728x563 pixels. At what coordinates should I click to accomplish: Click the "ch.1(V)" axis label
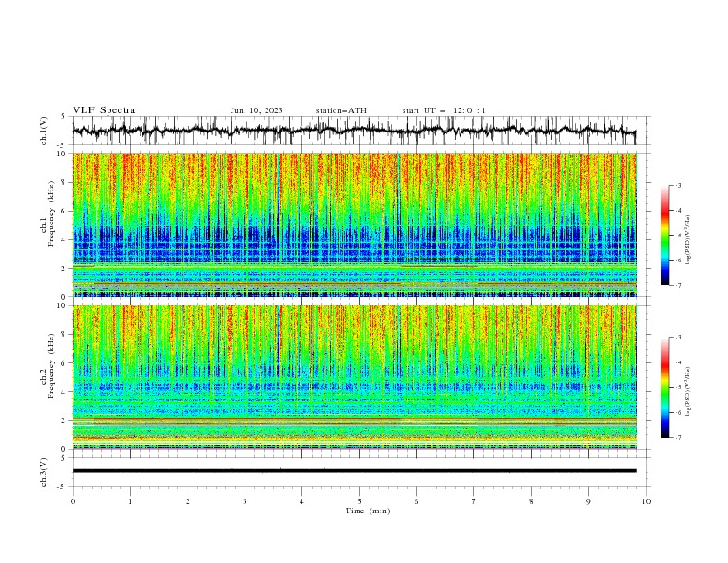(x=44, y=131)
